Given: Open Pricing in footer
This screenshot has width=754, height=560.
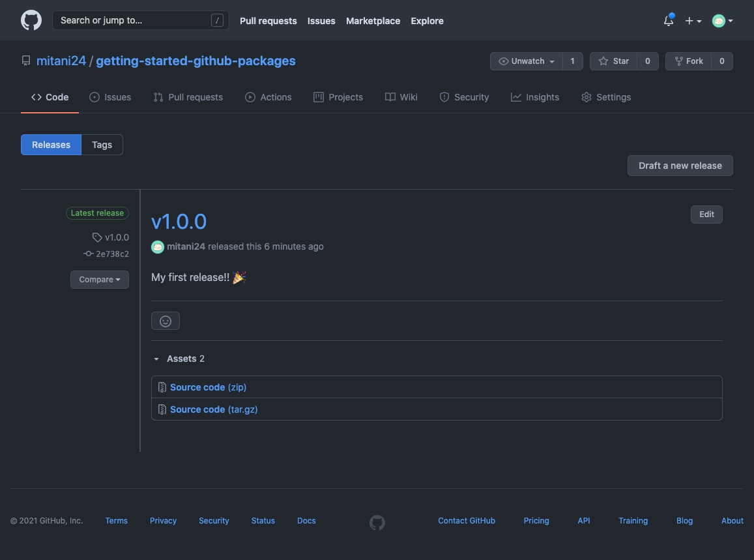Looking at the screenshot, I should tap(536, 520).
